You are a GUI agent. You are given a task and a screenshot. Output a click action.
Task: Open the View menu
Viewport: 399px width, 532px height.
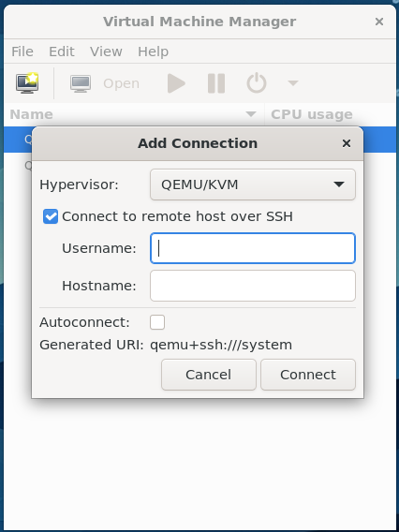(x=106, y=52)
